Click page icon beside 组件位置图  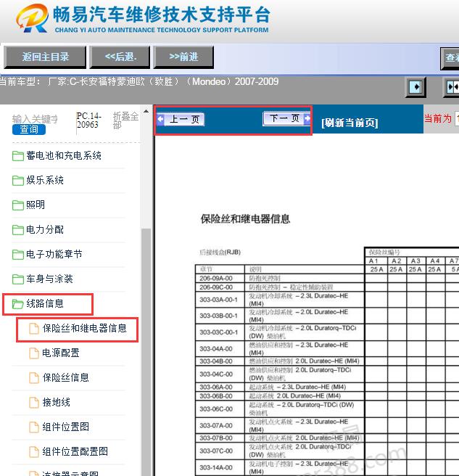pos(34,427)
